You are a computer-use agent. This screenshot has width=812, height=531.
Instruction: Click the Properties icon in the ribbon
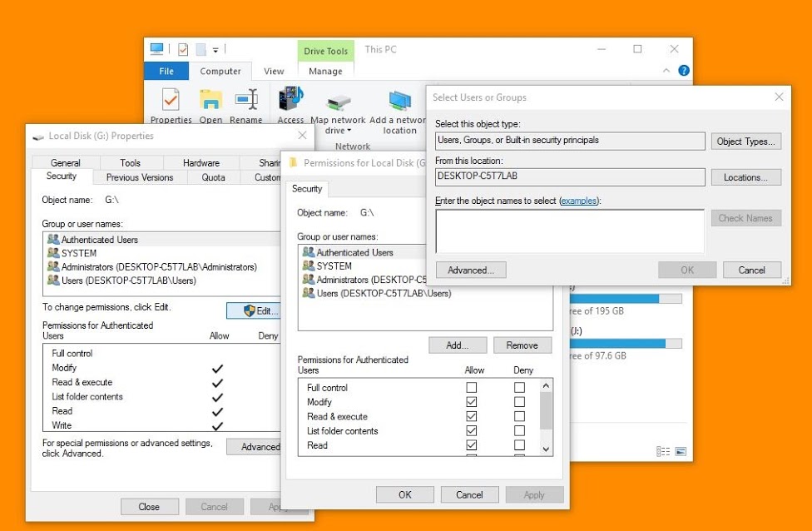click(171, 101)
